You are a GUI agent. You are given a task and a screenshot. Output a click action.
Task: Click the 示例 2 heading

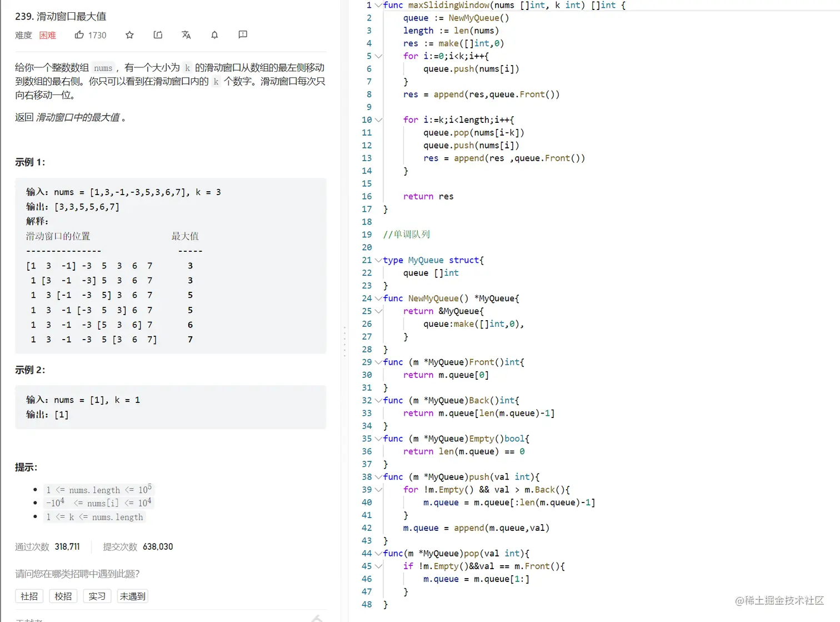(30, 370)
